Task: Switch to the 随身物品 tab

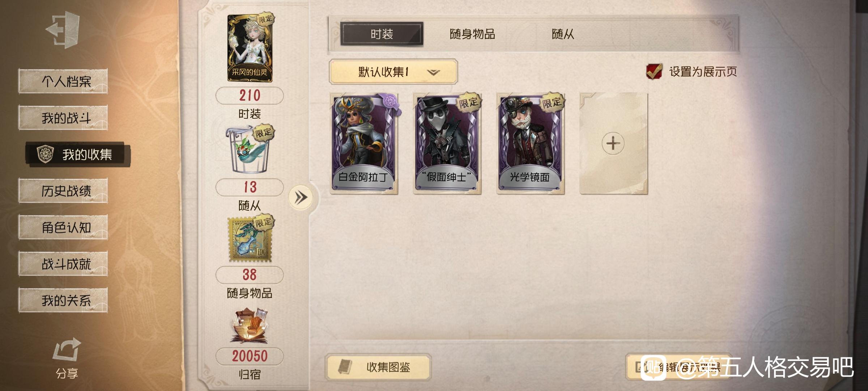Action: (472, 34)
